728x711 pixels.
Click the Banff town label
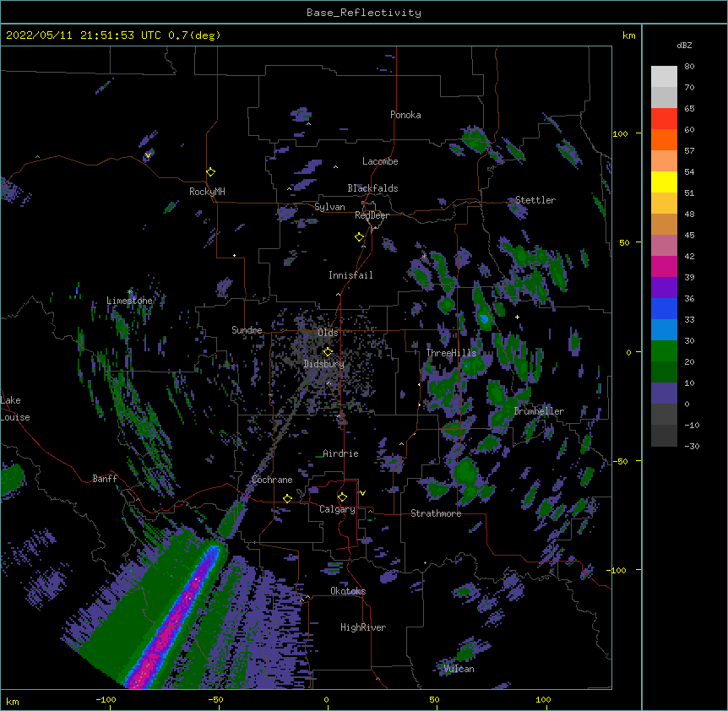coord(105,479)
